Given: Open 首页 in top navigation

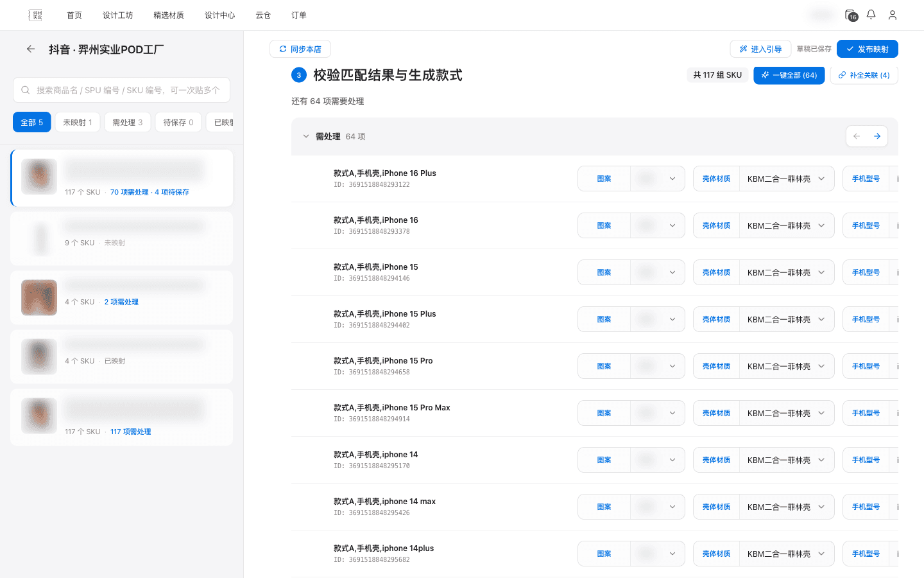Looking at the screenshot, I should click(x=74, y=15).
